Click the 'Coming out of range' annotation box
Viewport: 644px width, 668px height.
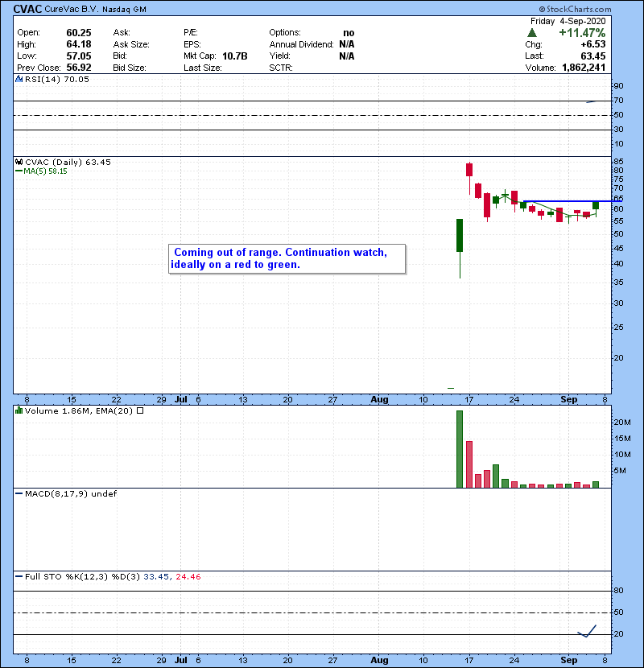(287, 258)
